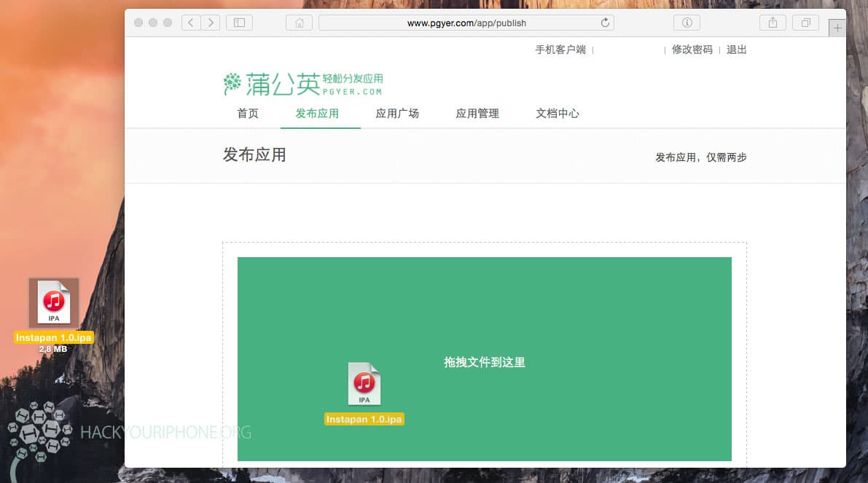The width and height of the screenshot is (868, 483).
Task: Open the 应用管理 tab
Action: coord(477,114)
